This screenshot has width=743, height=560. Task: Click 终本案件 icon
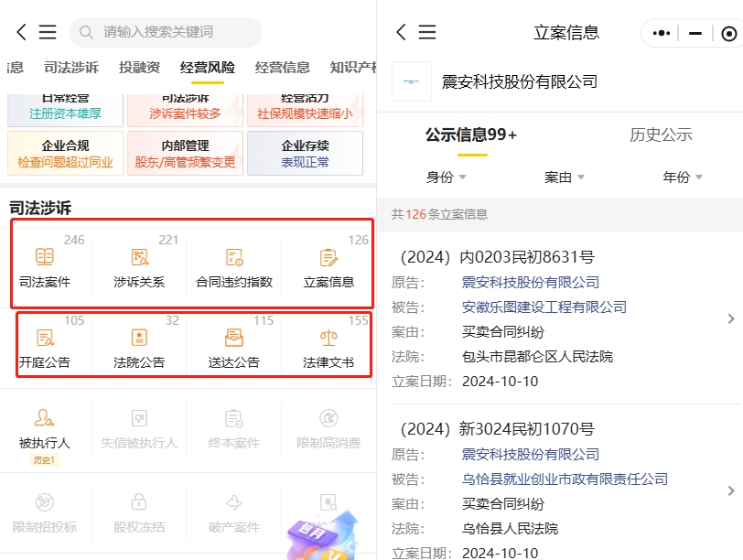(x=234, y=418)
